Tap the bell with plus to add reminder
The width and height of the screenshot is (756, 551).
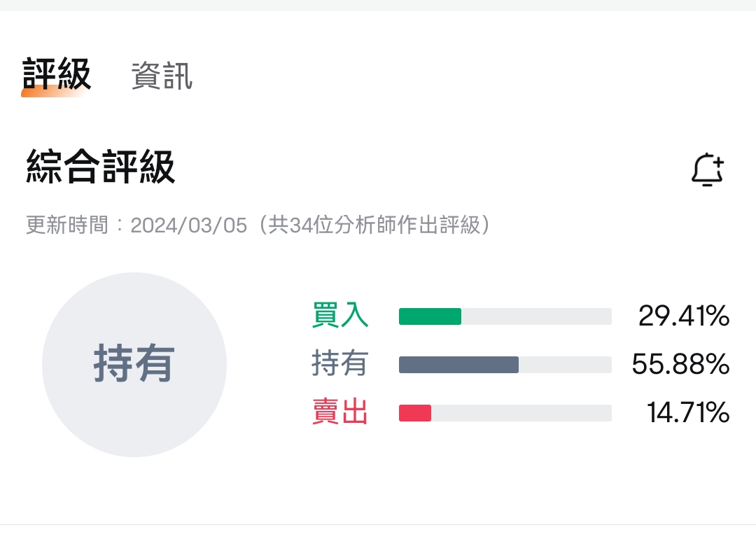(x=707, y=169)
